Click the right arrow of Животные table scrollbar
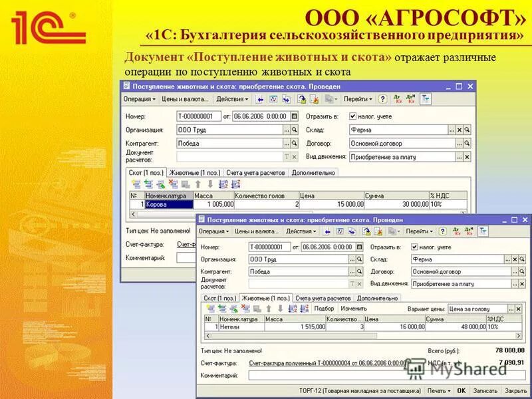Image resolution: width=532 pixels, height=399 pixels. click(x=519, y=336)
